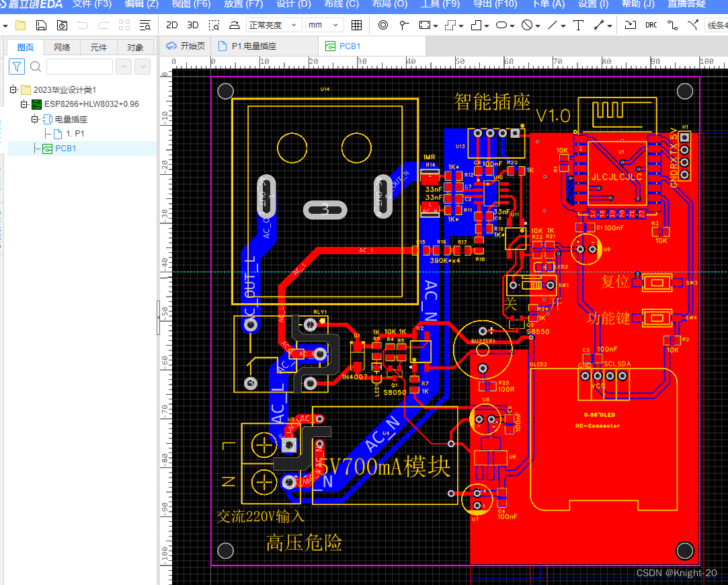Image resolution: width=728 pixels, height=585 pixels.
Task: Click the redo arrow
Action: pyautogui.click(x=103, y=25)
